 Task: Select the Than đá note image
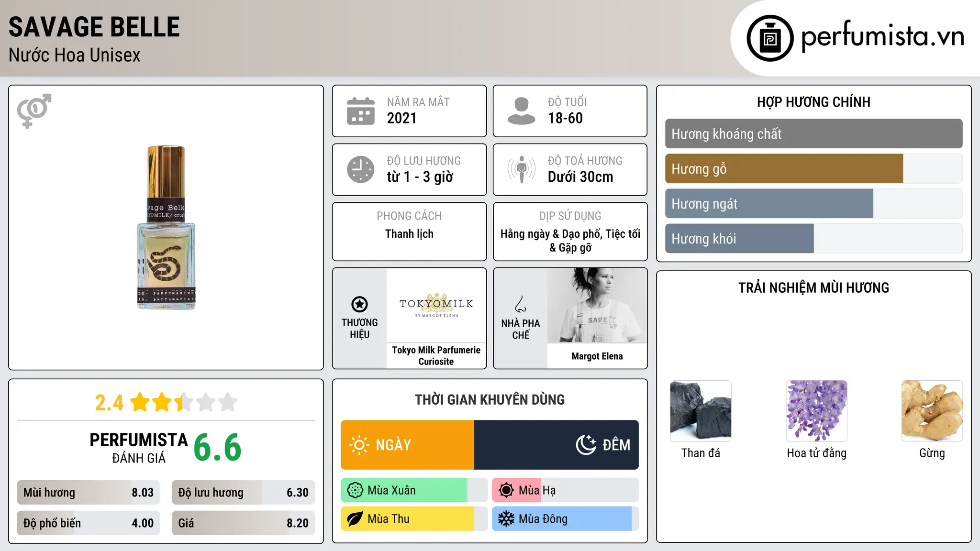[701, 411]
